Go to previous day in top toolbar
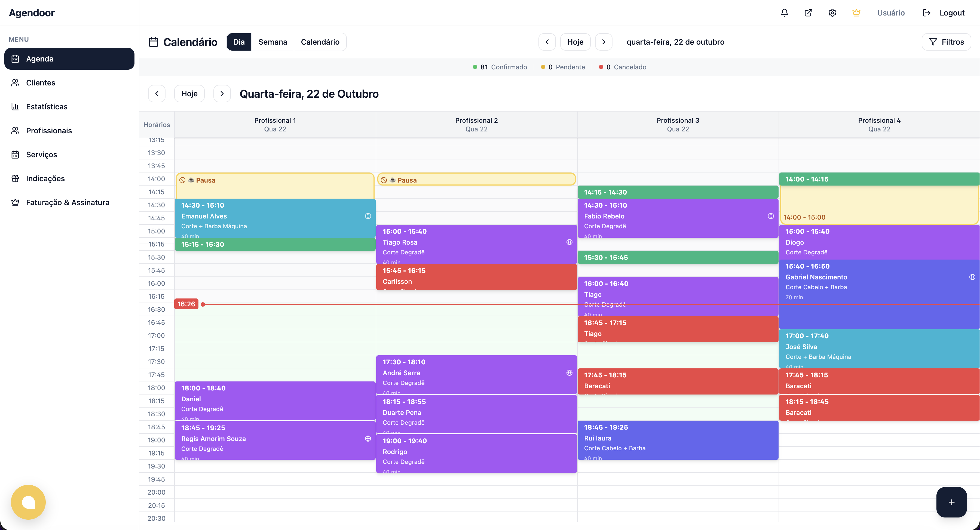Screen dimensions: 980x530 click(547, 42)
